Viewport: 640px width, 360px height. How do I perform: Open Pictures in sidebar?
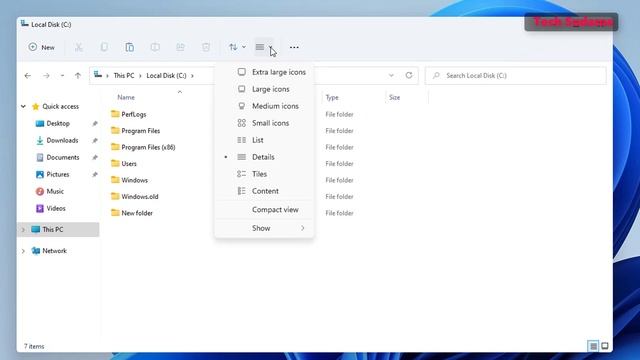coord(53,174)
